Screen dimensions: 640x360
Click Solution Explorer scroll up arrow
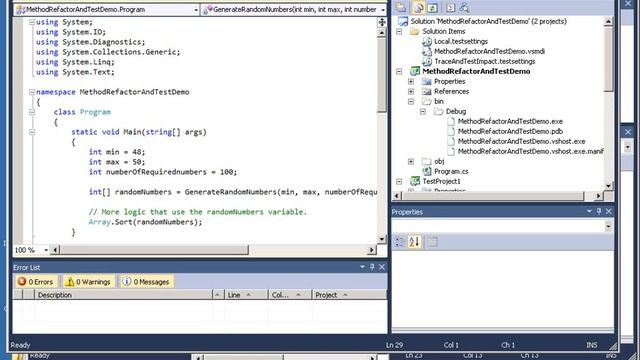[608, 22]
